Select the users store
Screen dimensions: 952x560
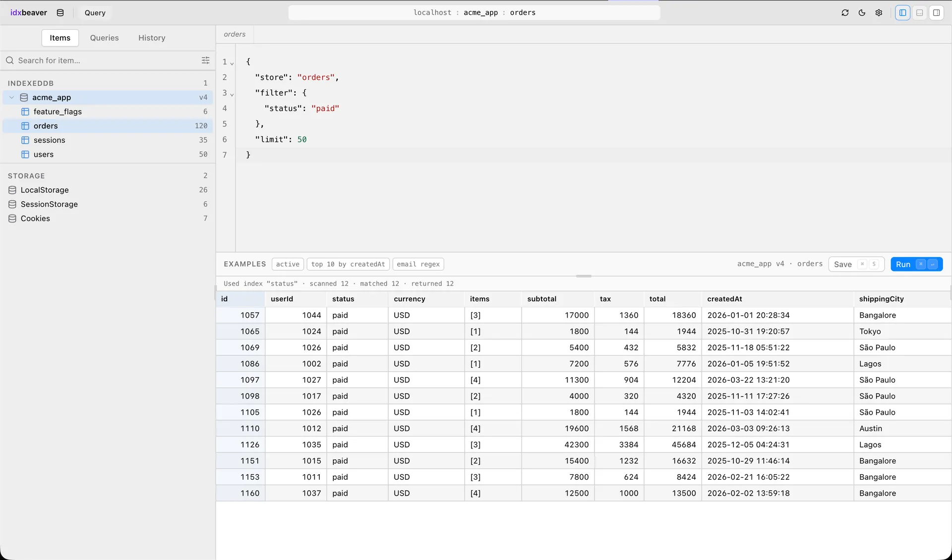(108, 155)
